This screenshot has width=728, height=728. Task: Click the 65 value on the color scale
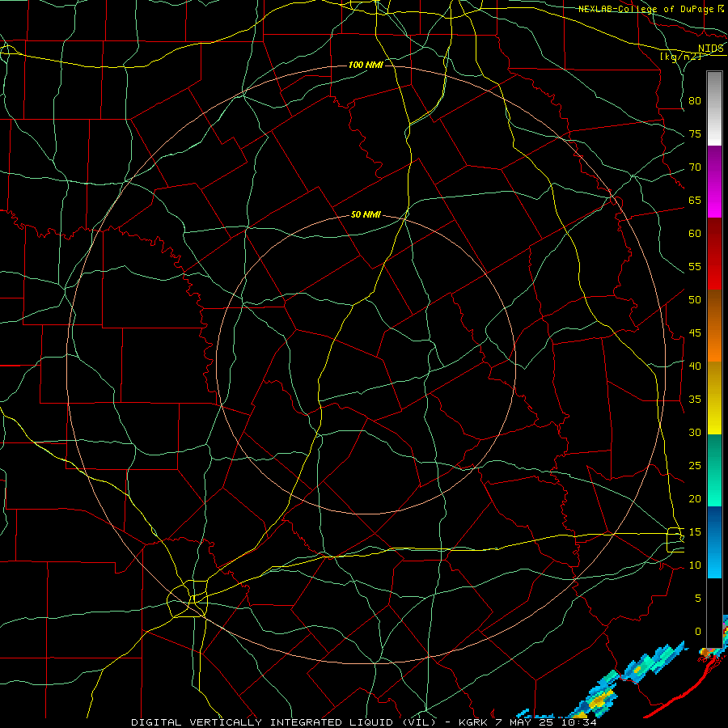[695, 200]
